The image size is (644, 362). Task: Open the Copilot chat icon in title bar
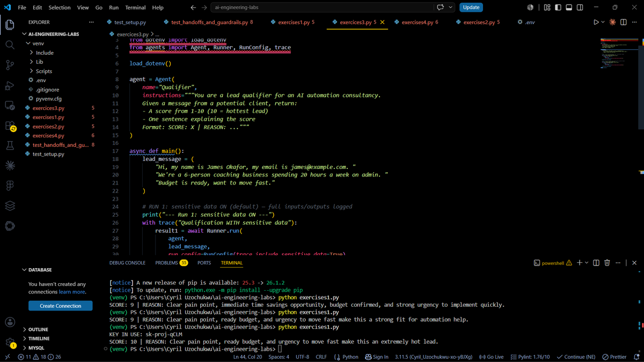click(441, 8)
